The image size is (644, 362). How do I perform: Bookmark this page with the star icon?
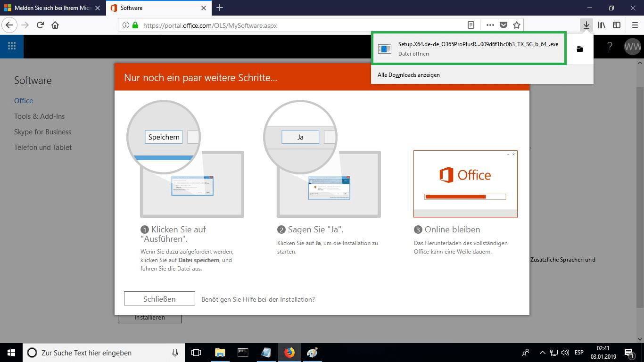point(517,25)
